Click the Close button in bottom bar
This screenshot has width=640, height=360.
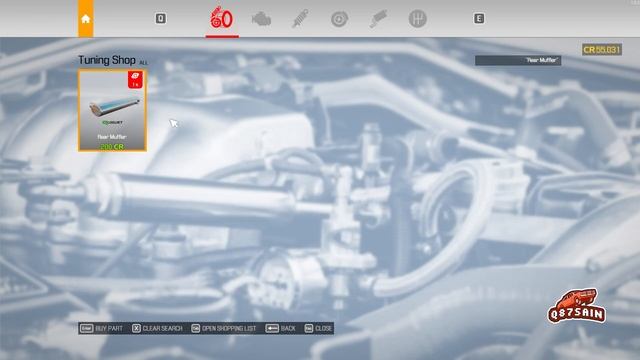click(318, 328)
